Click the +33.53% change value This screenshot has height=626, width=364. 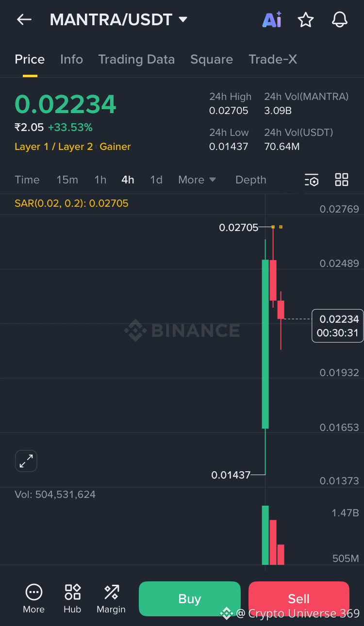coord(70,127)
